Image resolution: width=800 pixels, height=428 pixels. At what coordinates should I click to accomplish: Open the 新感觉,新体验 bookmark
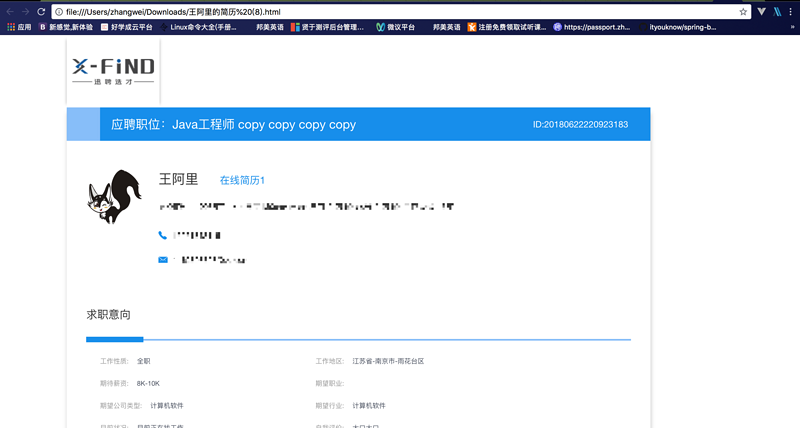[x=66, y=27]
